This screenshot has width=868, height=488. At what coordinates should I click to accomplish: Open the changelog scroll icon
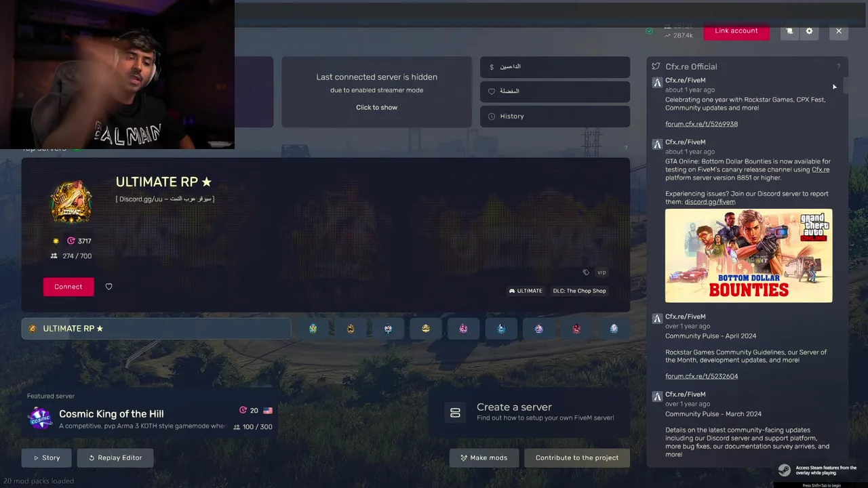(x=789, y=31)
